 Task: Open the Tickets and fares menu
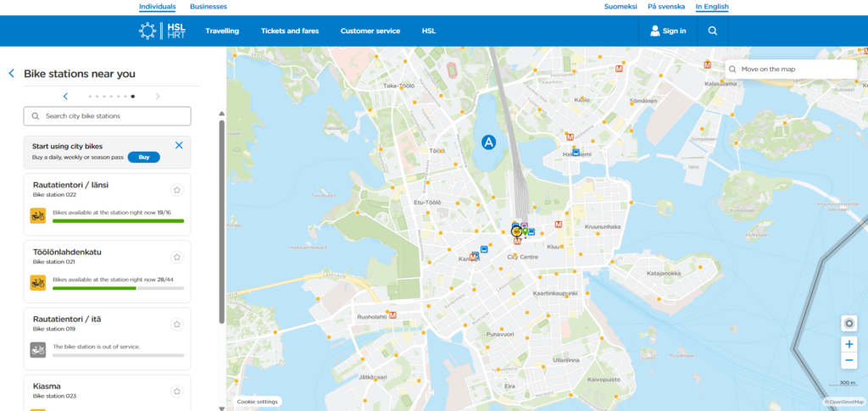point(290,31)
